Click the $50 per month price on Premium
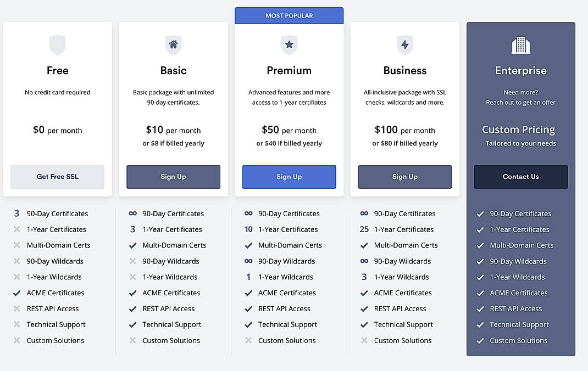588x371 pixels. pos(289,130)
